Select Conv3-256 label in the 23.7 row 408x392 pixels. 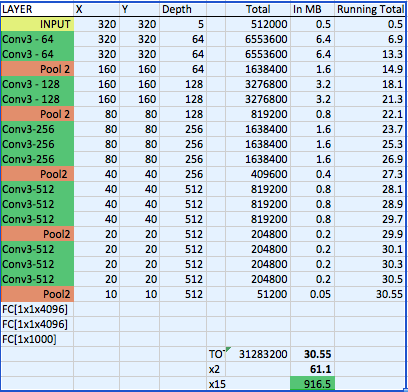coord(37,129)
